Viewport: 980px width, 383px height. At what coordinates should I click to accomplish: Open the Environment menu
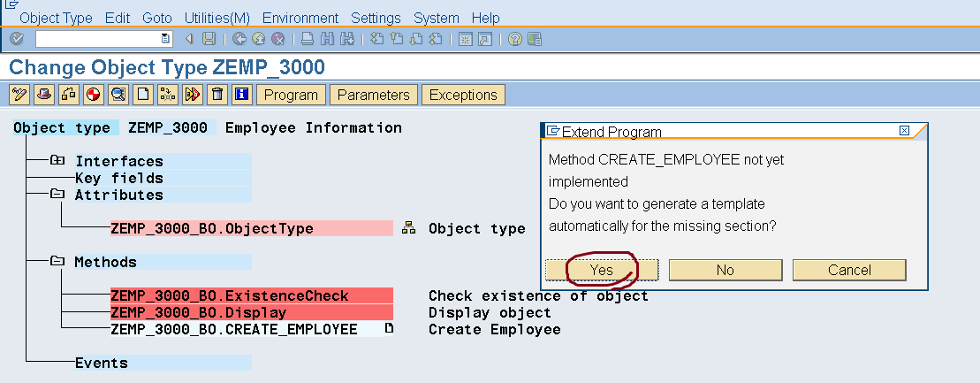(300, 18)
